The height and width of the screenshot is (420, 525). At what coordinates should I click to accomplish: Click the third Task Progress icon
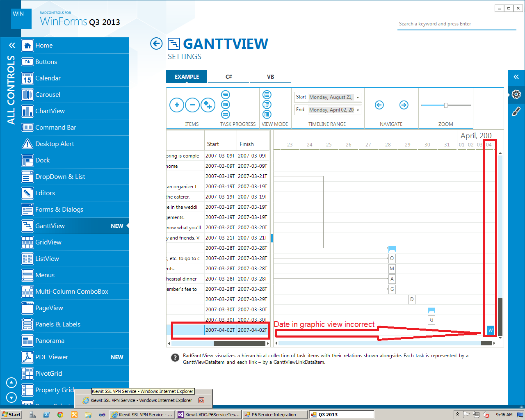(x=226, y=114)
